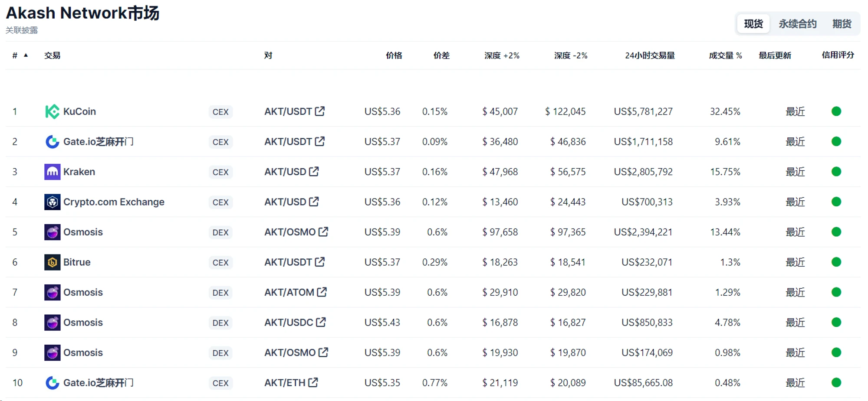Click the Bitrue exchange logo
Image resolution: width=868 pixels, height=401 pixels.
pyautogui.click(x=52, y=262)
